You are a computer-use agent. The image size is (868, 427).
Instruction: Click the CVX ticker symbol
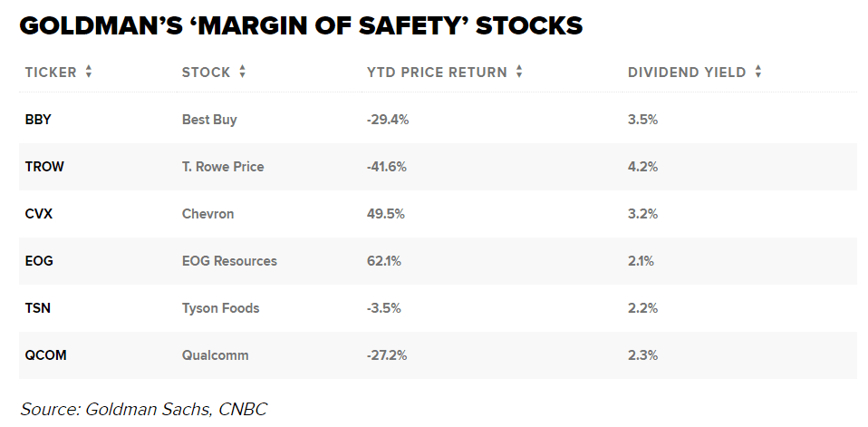click(38, 214)
